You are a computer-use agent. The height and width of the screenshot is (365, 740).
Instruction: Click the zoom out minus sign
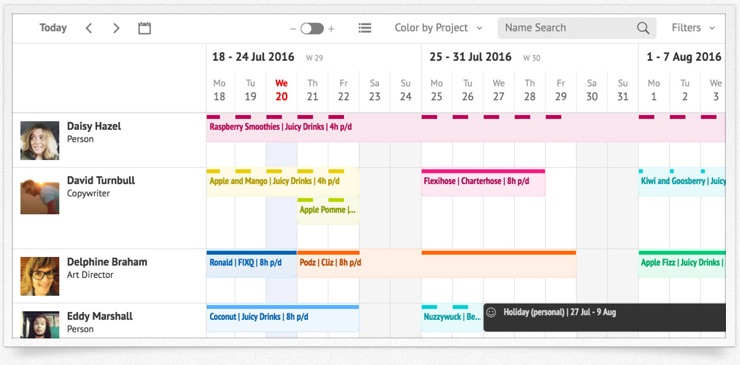tap(293, 29)
